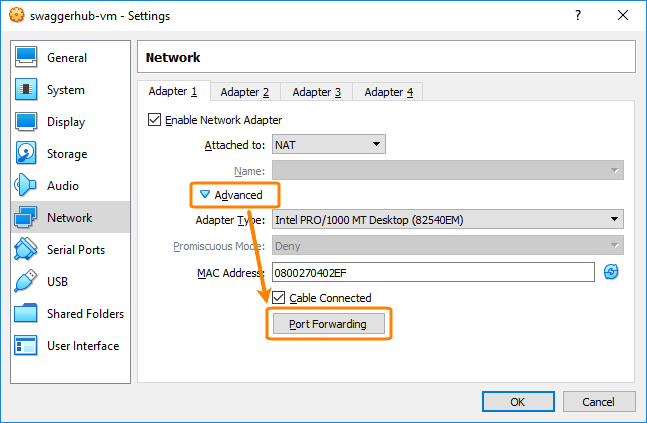Image resolution: width=647 pixels, height=423 pixels.
Task: Open the User Interface settings icon
Action: pos(27,346)
